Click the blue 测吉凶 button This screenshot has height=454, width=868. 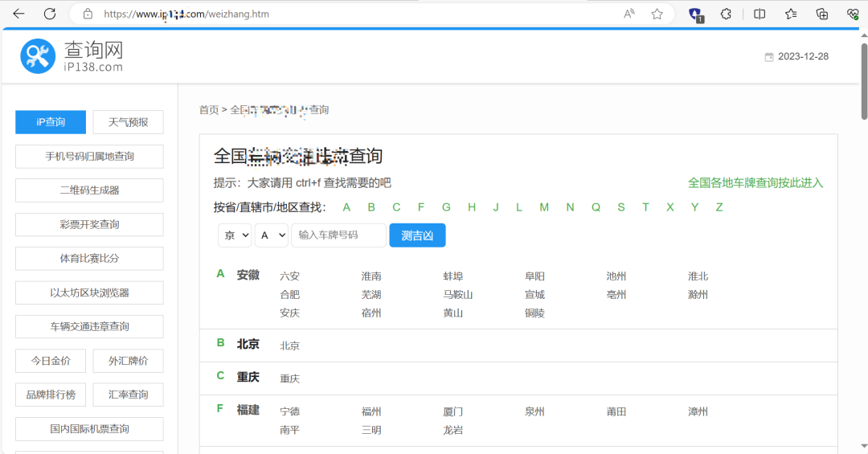pyautogui.click(x=417, y=235)
